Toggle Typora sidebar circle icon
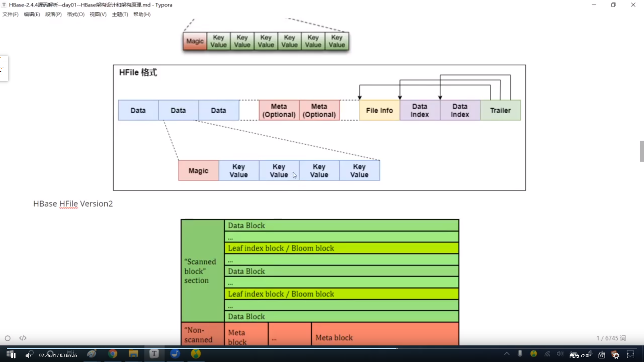 (x=8, y=338)
